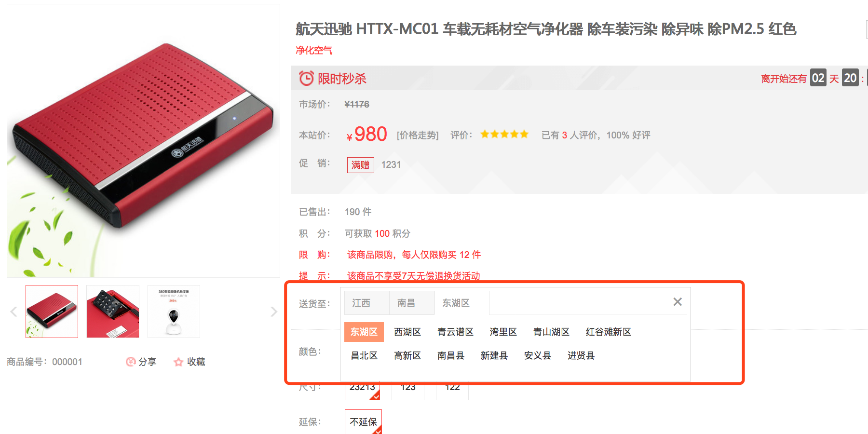
Task: Select the highlighted 东湖区 district button
Action: (x=364, y=332)
